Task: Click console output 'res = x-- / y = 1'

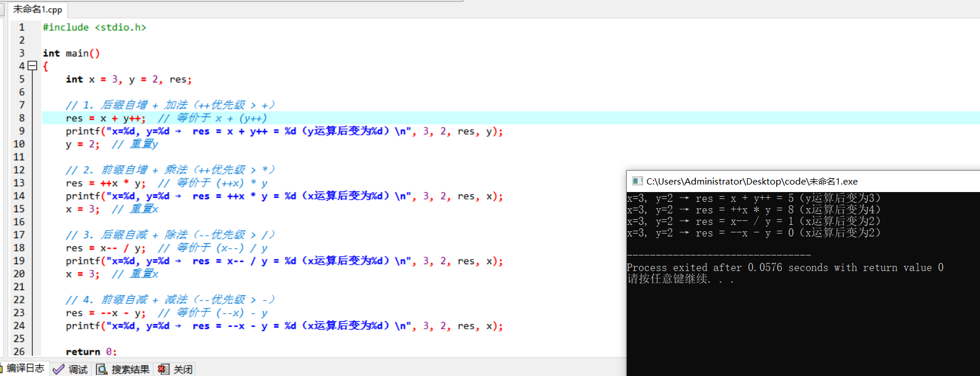Action: 744,221
